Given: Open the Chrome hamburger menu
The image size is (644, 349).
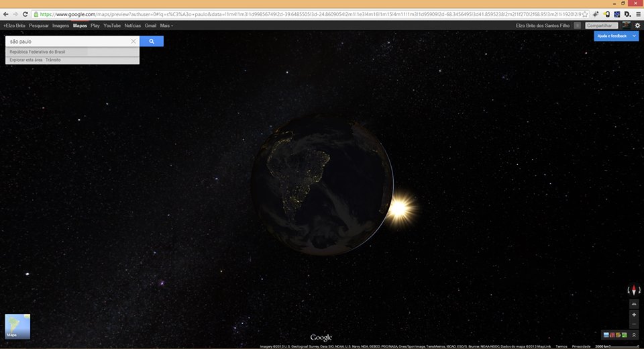Looking at the screenshot, I should pos(637,13).
